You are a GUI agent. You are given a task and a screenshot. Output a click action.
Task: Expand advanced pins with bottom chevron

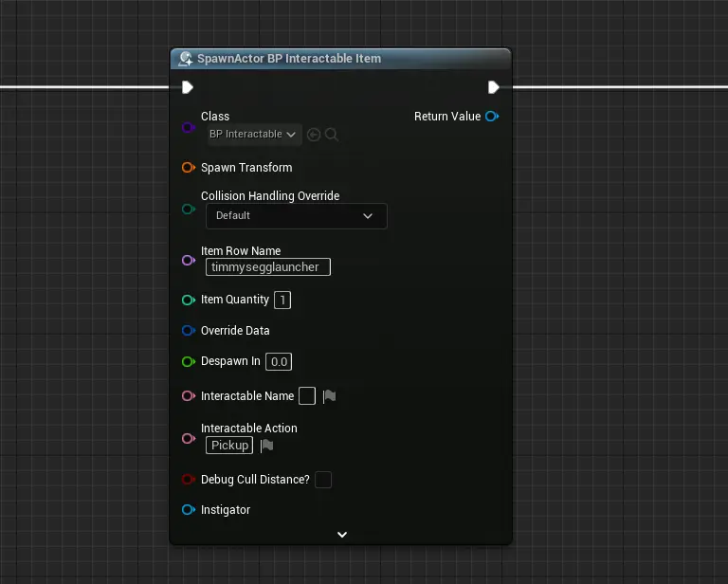[x=342, y=535]
